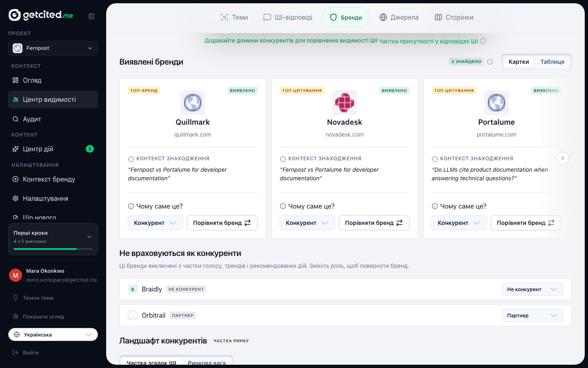This screenshot has height=368, width=588.
Task: Open Конкурент dropdown on Novadesk card
Action: 307,223
